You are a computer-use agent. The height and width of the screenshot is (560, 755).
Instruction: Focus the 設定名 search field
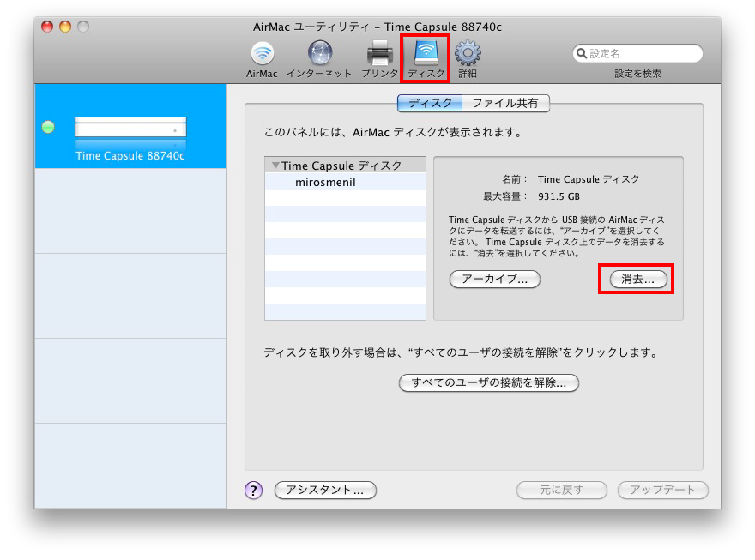(x=637, y=53)
